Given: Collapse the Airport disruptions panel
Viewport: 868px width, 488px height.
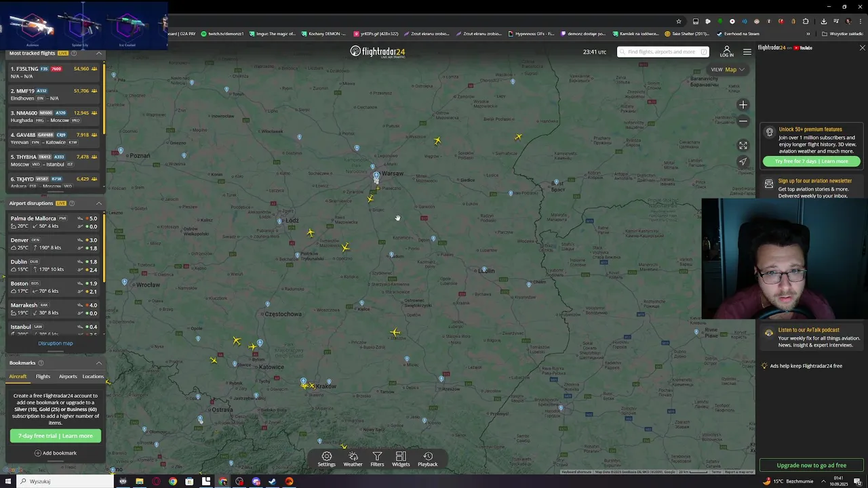Looking at the screenshot, I should tap(98, 203).
